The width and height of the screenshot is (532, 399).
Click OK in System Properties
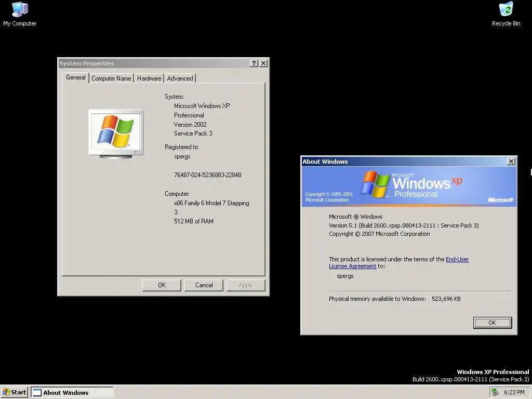tap(162, 285)
